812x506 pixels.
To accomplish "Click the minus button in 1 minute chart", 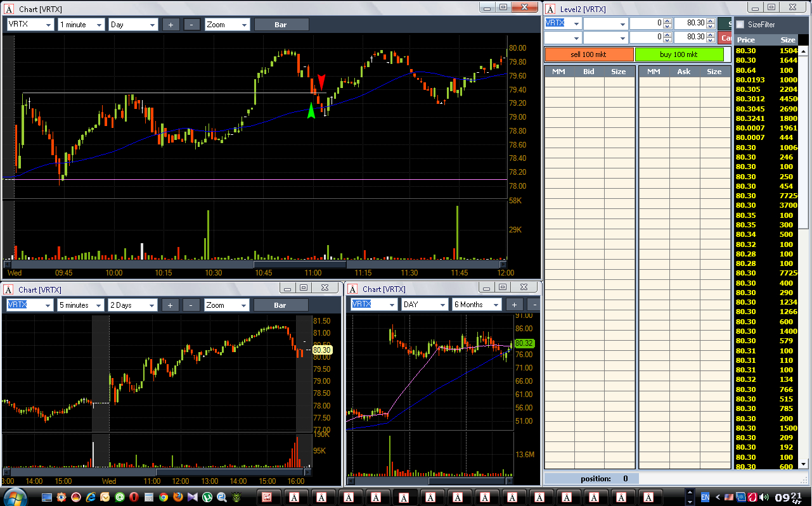I will click(192, 25).
